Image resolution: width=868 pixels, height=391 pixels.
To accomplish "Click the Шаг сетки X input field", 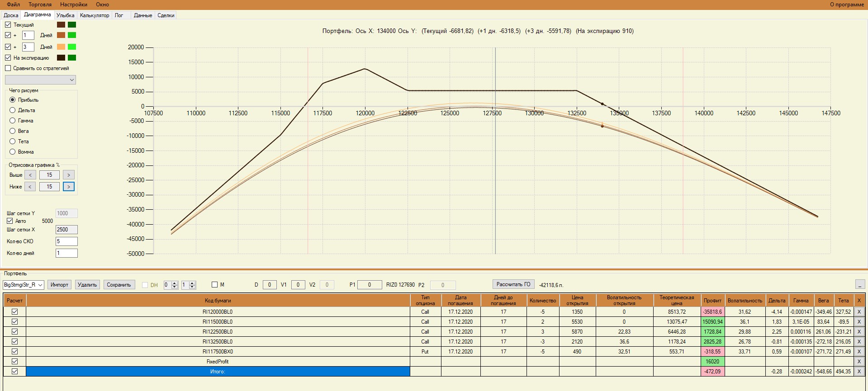I will (66, 230).
